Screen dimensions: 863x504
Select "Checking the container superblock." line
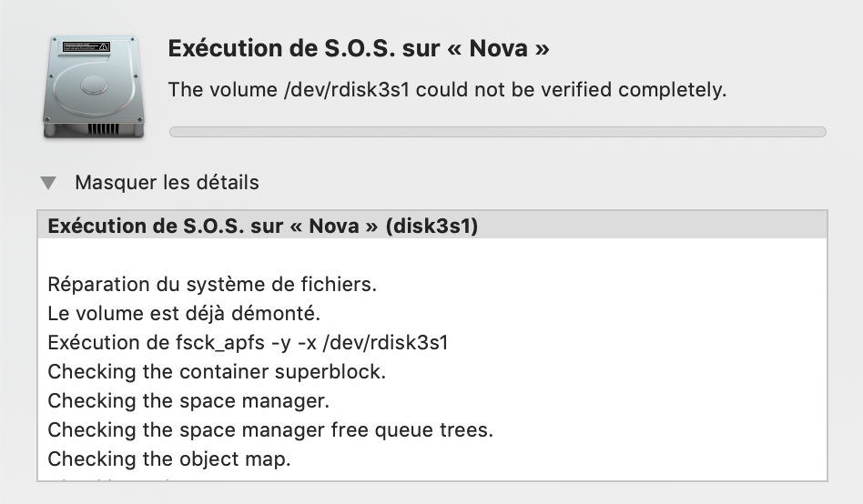pyautogui.click(x=217, y=372)
